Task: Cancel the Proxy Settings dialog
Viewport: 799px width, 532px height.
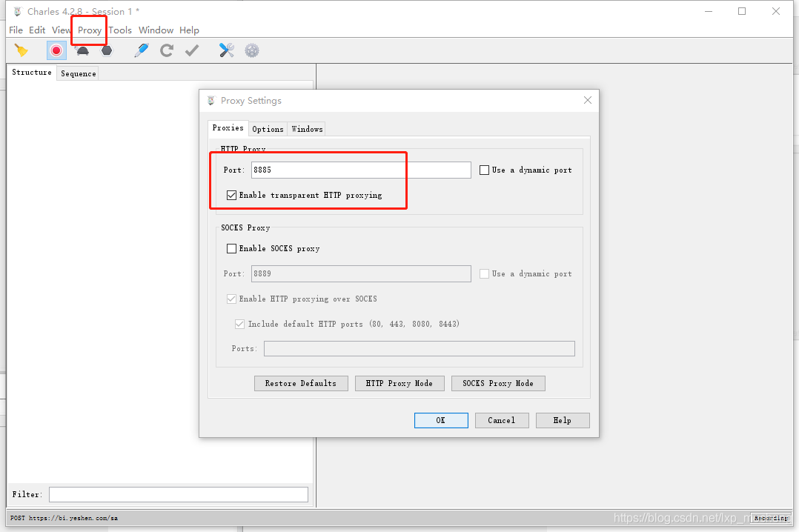Action: (502, 420)
